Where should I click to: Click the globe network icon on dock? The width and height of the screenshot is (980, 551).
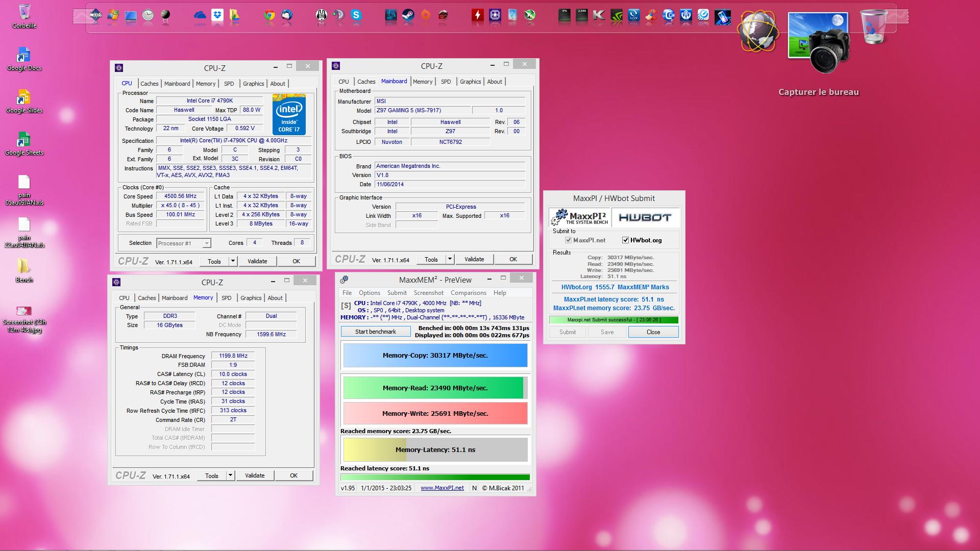point(759,32)
